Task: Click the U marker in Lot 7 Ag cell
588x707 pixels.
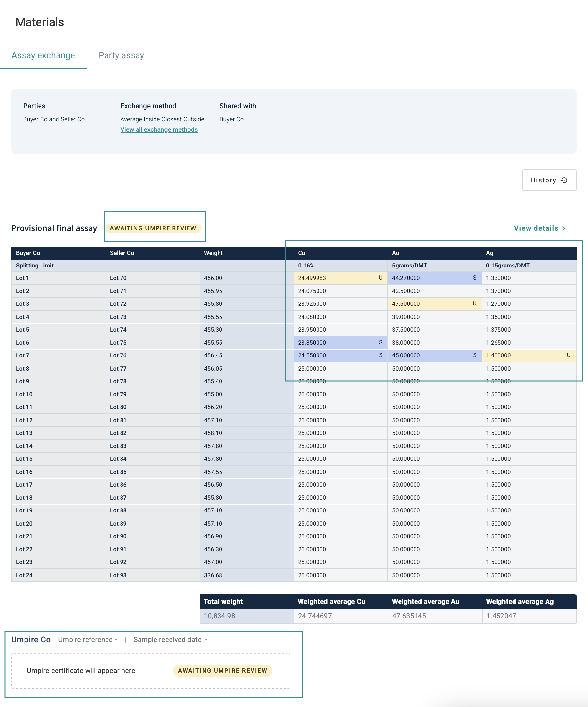Action: pos(568,355)
